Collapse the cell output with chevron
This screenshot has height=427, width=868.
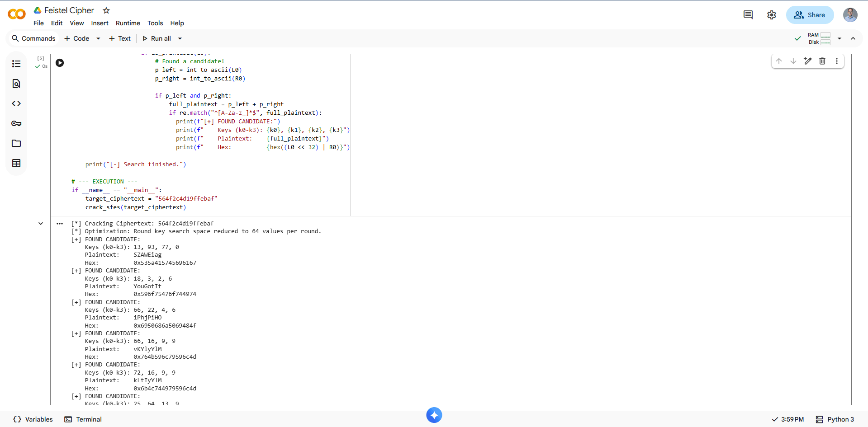point(41,223)
